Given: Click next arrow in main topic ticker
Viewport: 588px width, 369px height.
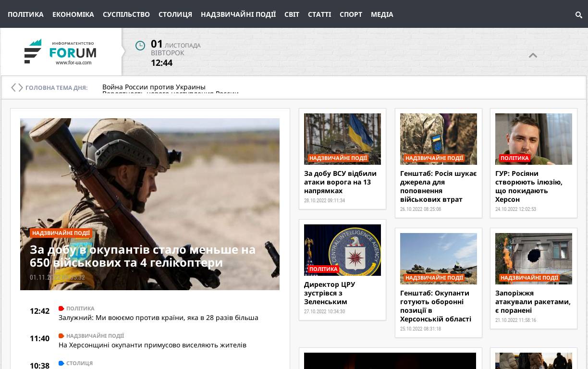Looking at the screenshot, I should 20,87.
